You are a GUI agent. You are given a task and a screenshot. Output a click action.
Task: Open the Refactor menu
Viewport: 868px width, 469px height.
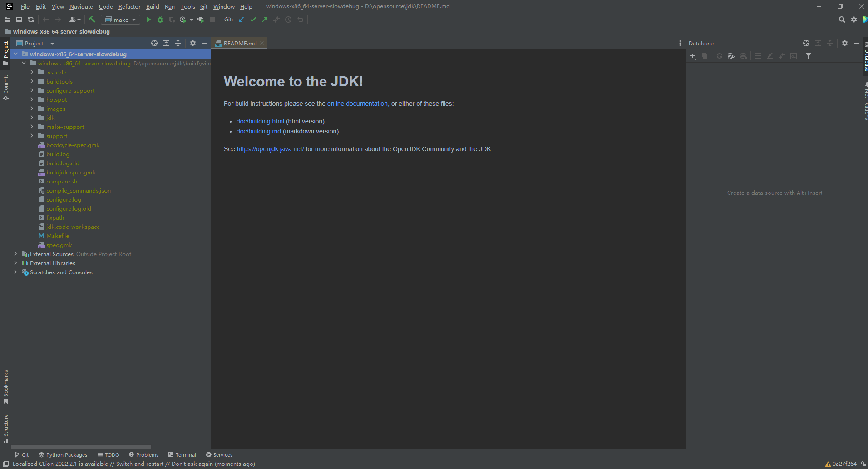click(x=129, y=6)
